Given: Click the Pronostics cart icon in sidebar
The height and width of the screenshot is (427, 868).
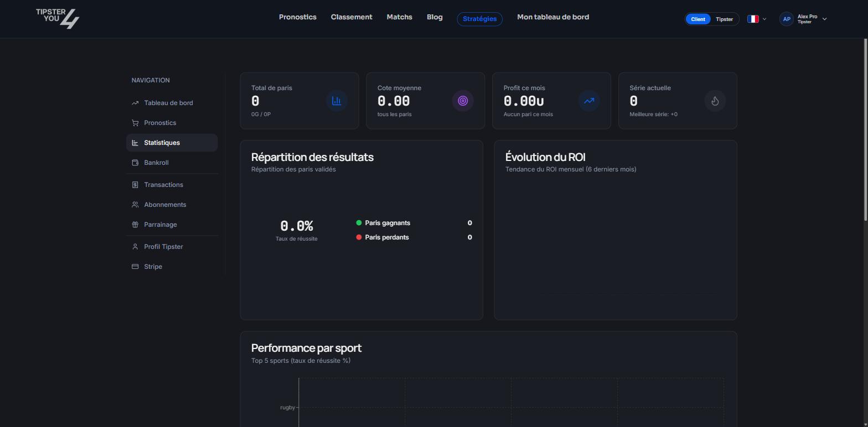Looking at the screenshot, I should (x=135, y=123).
